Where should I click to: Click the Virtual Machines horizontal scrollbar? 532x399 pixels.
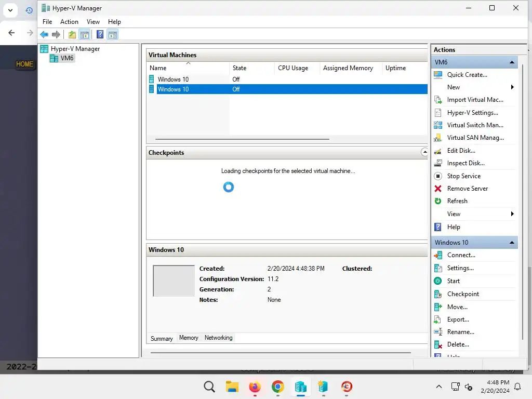[242, 139]
